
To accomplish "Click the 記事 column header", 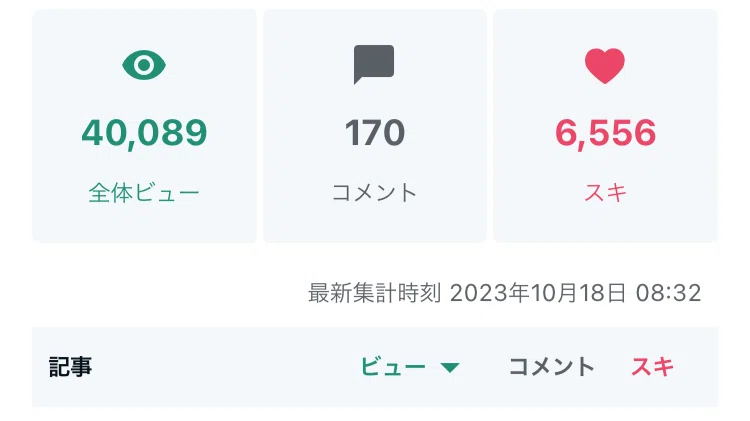I will [x=70, y=367].
